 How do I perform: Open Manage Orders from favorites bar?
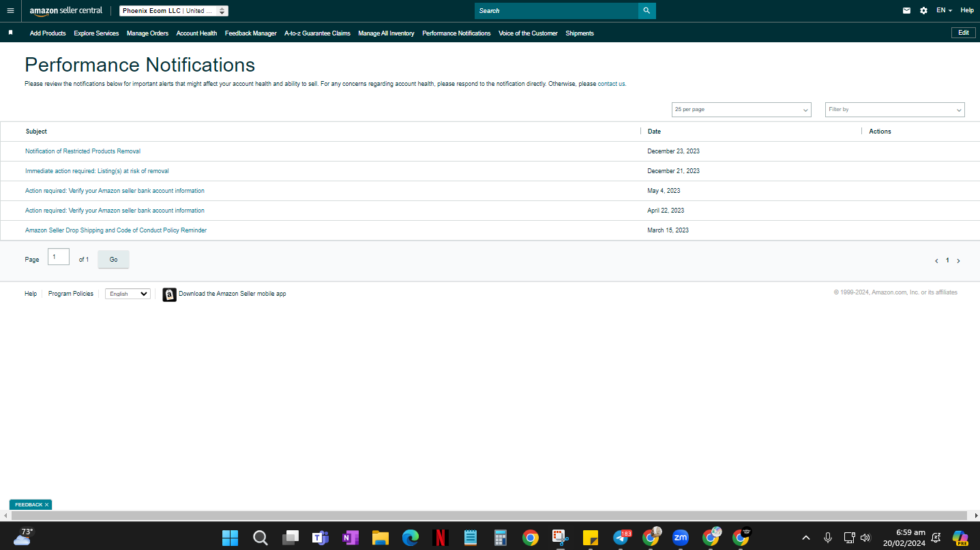point(147,33)
